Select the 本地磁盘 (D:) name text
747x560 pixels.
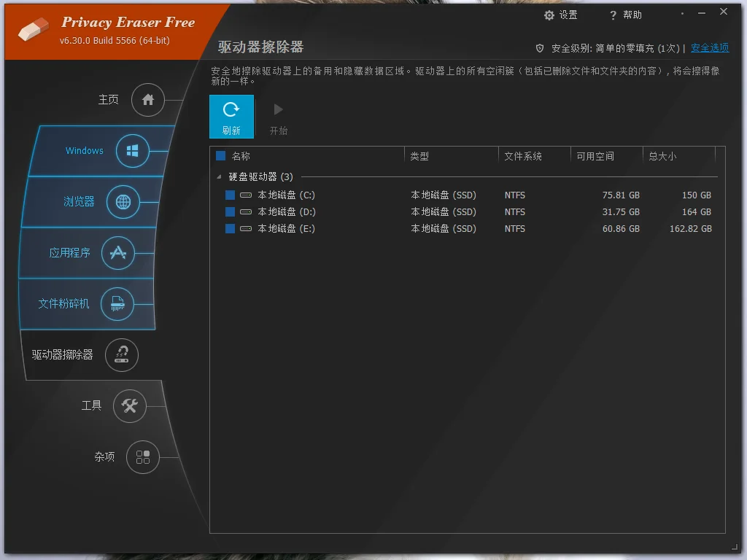tap(286, 212)
